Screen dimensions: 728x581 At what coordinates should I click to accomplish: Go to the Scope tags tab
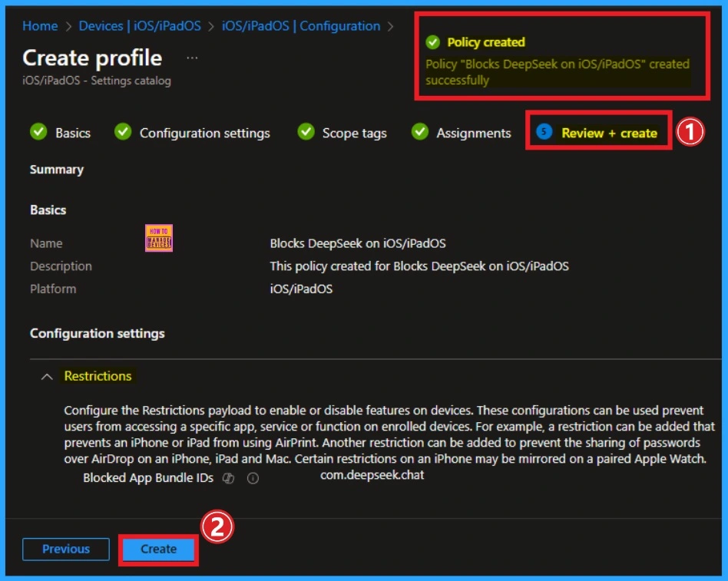355,134
